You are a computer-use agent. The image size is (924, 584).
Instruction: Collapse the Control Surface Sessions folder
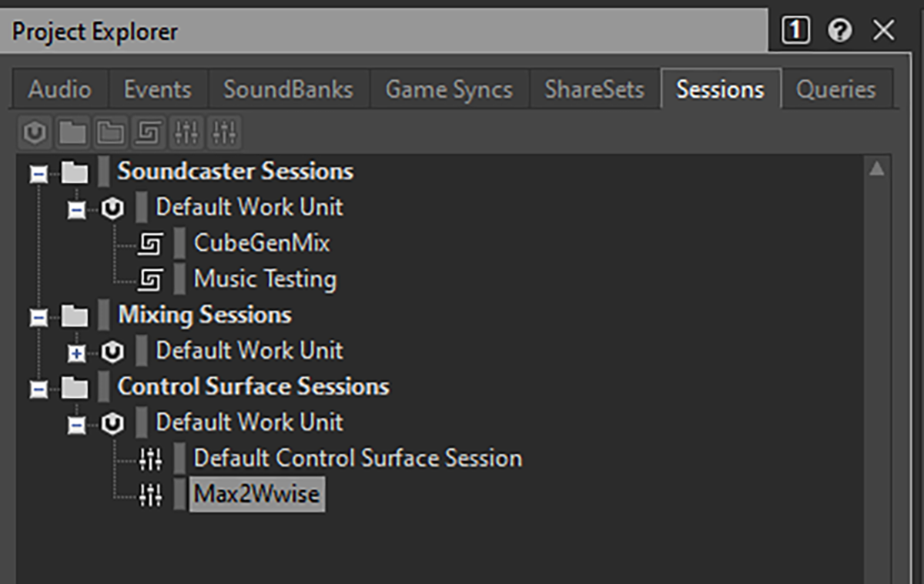pos(38,389)
